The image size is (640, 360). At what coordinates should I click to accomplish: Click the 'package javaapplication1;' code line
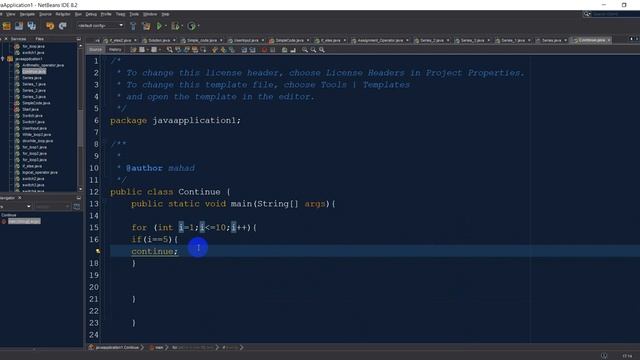(x=175, y=120)
